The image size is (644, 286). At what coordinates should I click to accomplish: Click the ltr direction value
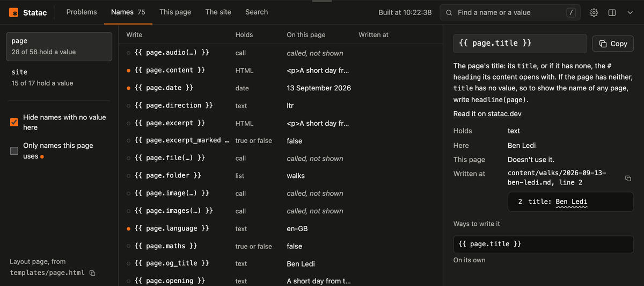coord(290,105)
